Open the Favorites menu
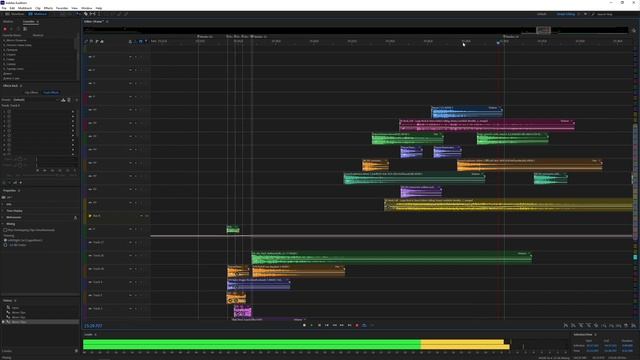640x360 pixels. pyautogui.click(x=62, y=8)
